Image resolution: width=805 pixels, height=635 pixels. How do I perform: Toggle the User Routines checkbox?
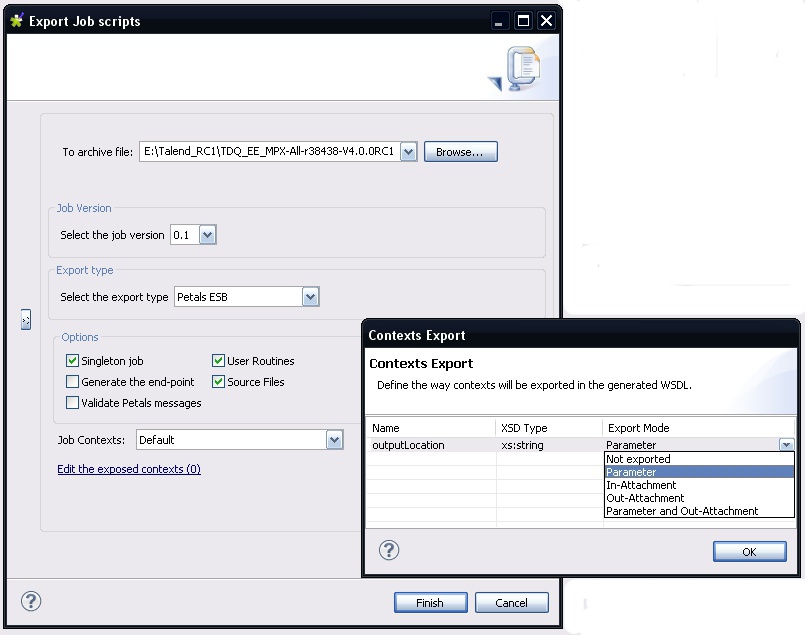click(x=218, y=361)
